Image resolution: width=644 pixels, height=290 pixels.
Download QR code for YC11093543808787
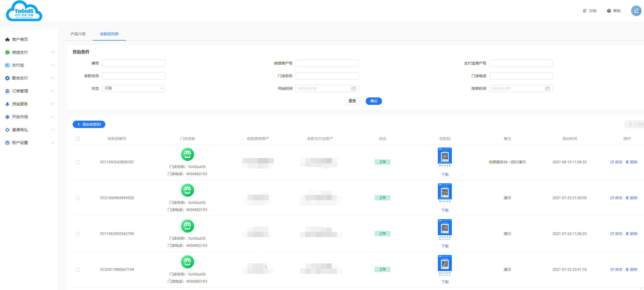445,174
